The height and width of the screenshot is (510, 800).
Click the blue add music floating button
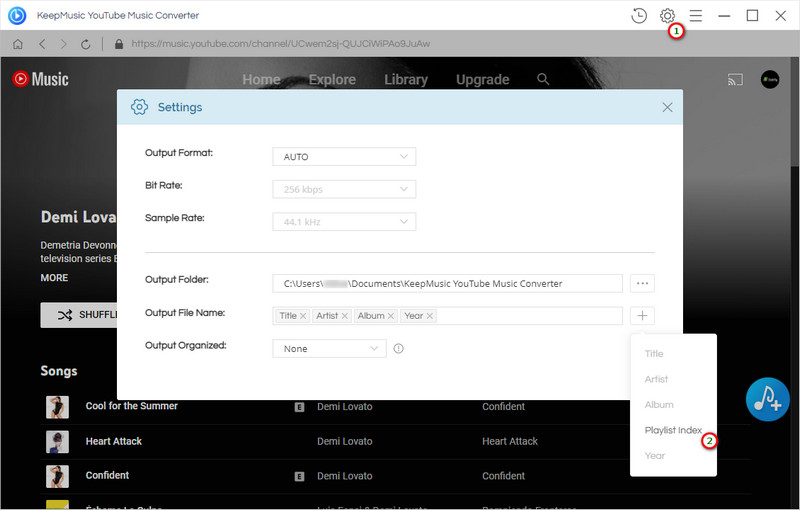[768, 399]
